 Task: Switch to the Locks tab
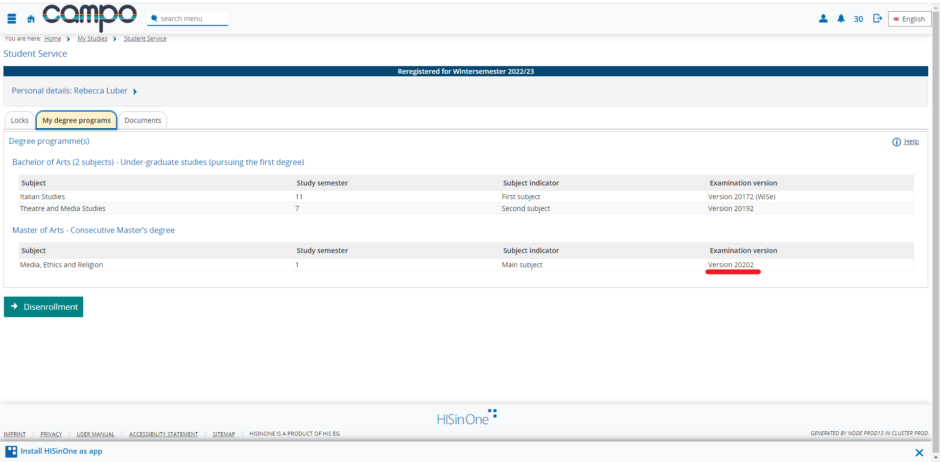[x=19, y=120]
